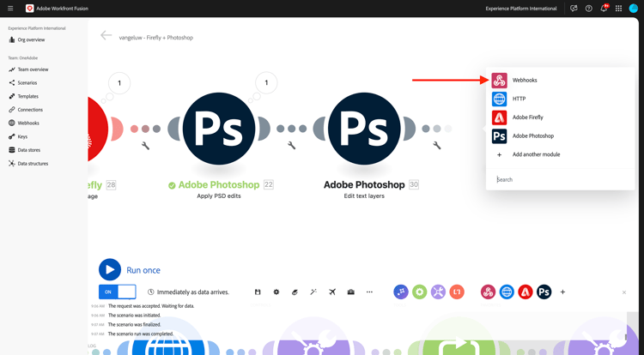
Task: Select the red Adobe Firefly module
Action: pos(98,129)
